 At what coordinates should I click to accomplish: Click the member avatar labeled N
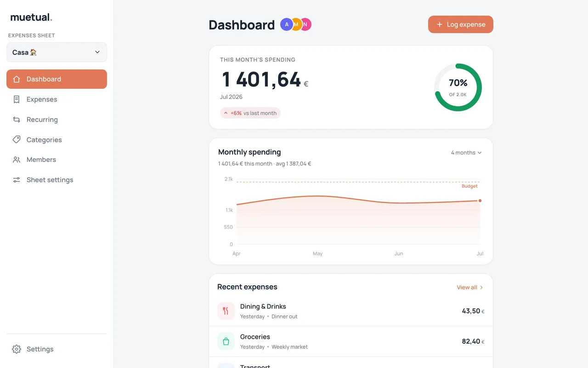pyautogui.click(x=305, y=24)
